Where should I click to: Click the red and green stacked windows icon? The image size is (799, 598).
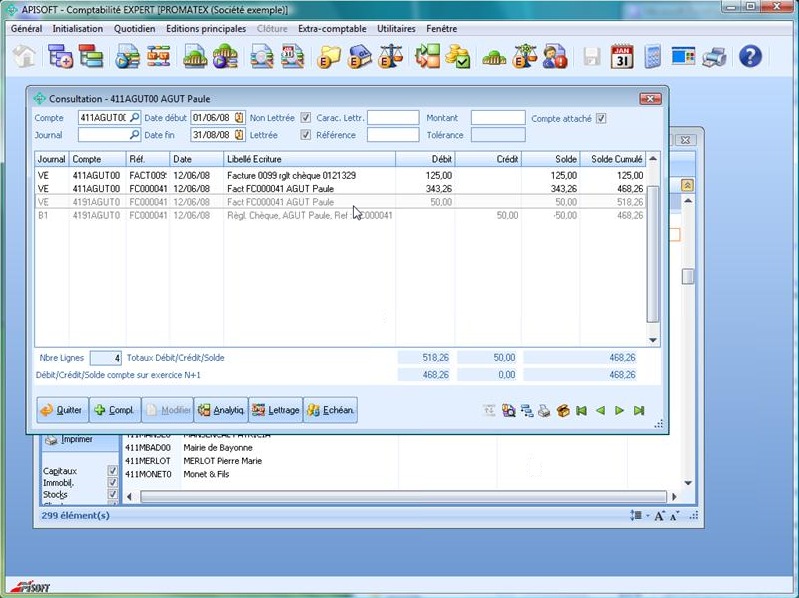tap(91, 57)
